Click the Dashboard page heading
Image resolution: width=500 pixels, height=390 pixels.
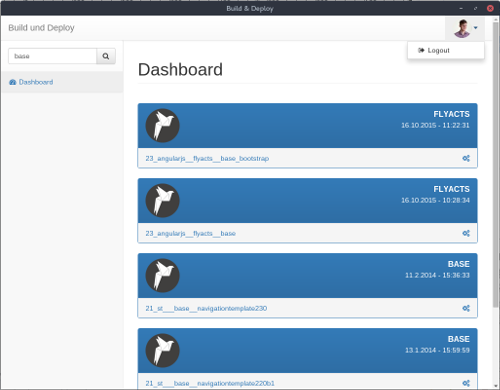[x=180, y=70]
